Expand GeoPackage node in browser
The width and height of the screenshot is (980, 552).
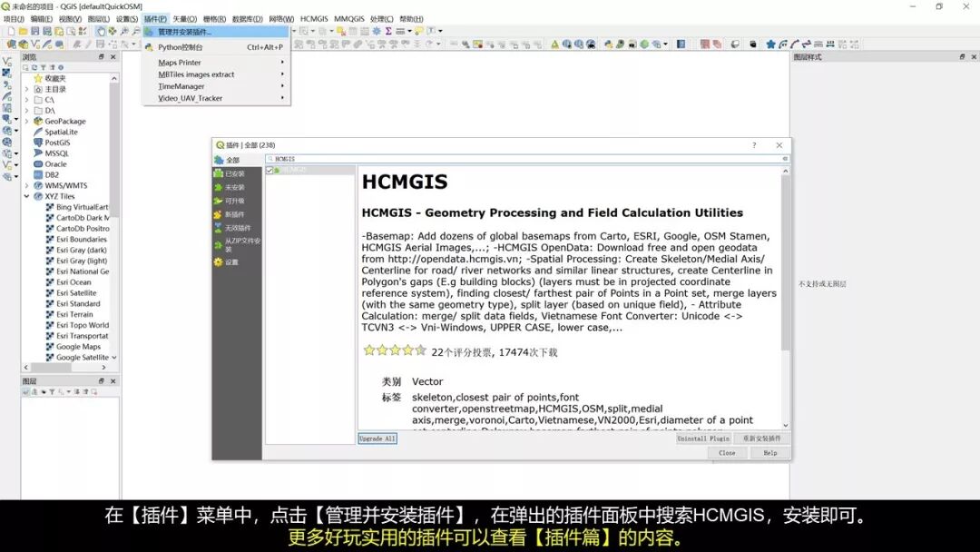26,122
